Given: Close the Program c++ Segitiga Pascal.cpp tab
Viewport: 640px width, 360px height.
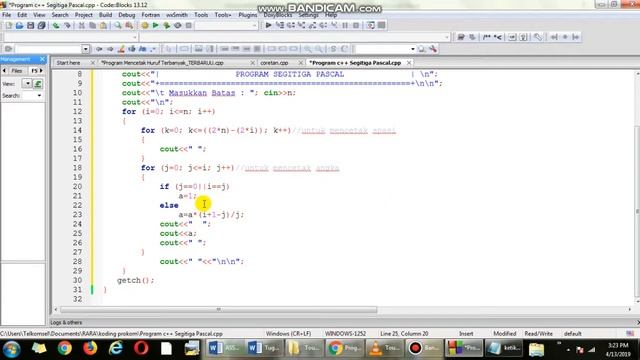Looking at the screenshot, I should click(x=409, y=63).
